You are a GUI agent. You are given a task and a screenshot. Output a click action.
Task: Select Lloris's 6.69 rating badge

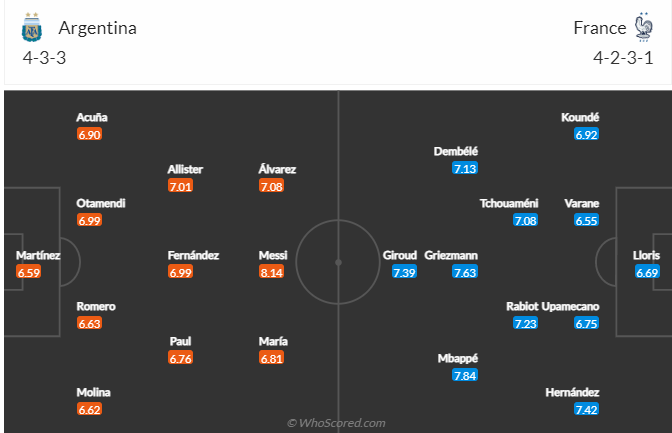(647, 272)
